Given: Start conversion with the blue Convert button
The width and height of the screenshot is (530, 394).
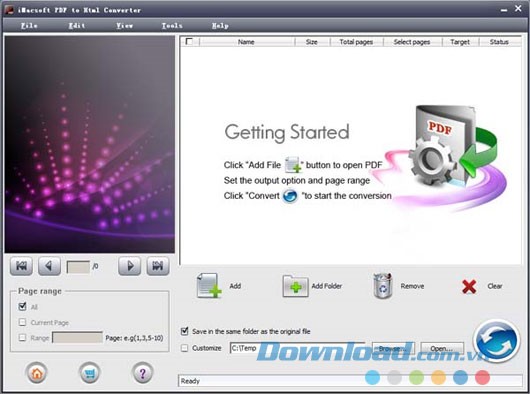Looking at the screenshot, I should click(x=496, y=341).
